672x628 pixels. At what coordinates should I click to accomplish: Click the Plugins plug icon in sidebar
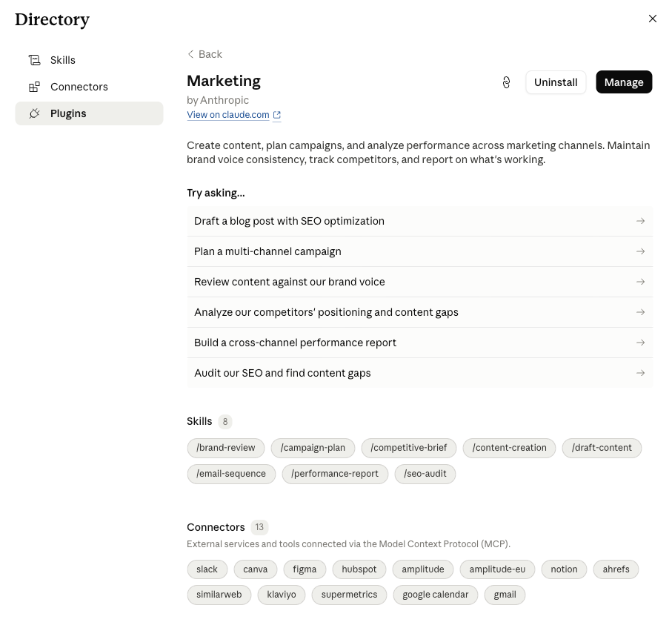coord(35,113)
